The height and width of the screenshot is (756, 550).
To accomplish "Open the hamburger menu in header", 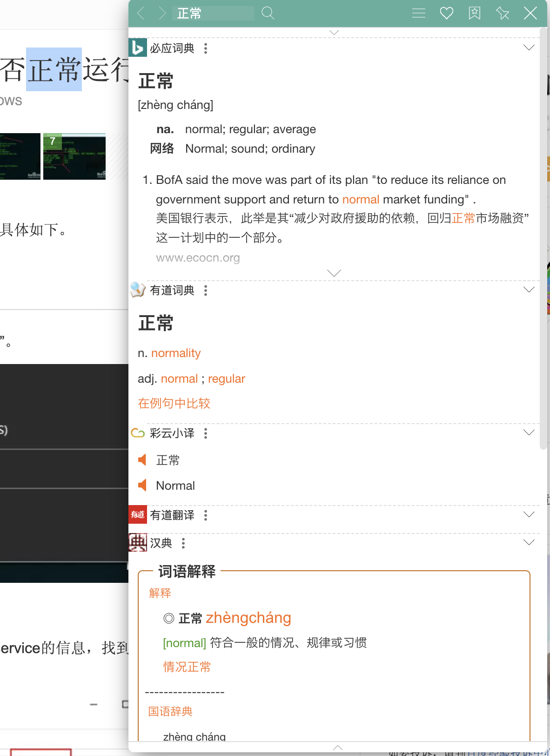I will pyautogui.click(x=418, y=13).
